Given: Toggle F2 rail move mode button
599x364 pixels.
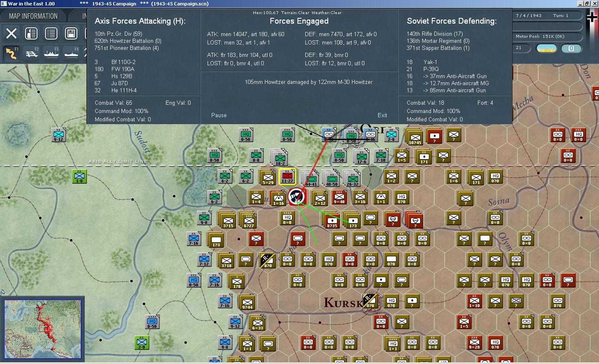Looking at the screenshot, I should [x=32, y=53].
